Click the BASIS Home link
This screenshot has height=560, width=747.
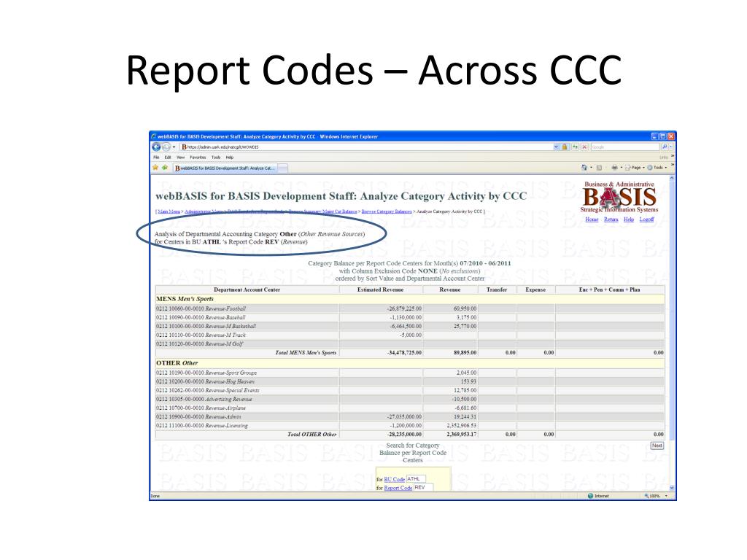coord(592,219)
